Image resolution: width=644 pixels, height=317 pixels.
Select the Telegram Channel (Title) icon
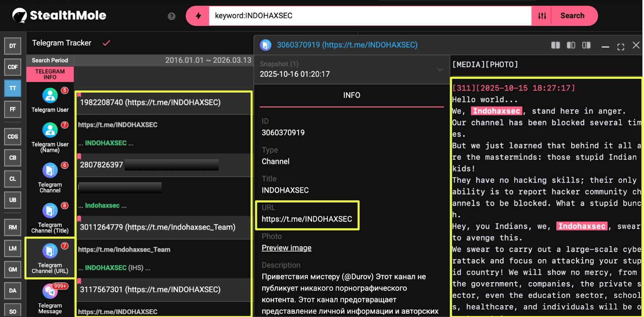tap(50, 211)
